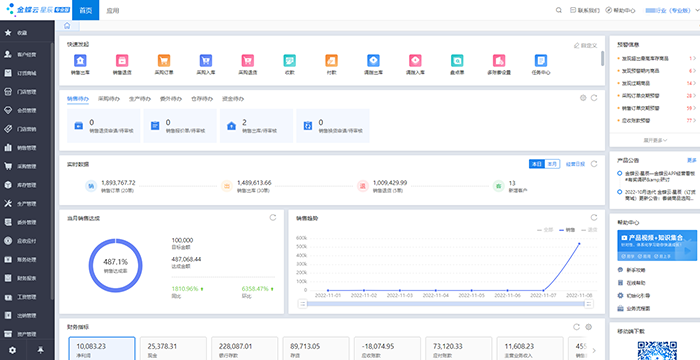The height and width of the screenshot is (360, 700).
Task: Click the sidebar pin icon
Action: coord(41,351)
